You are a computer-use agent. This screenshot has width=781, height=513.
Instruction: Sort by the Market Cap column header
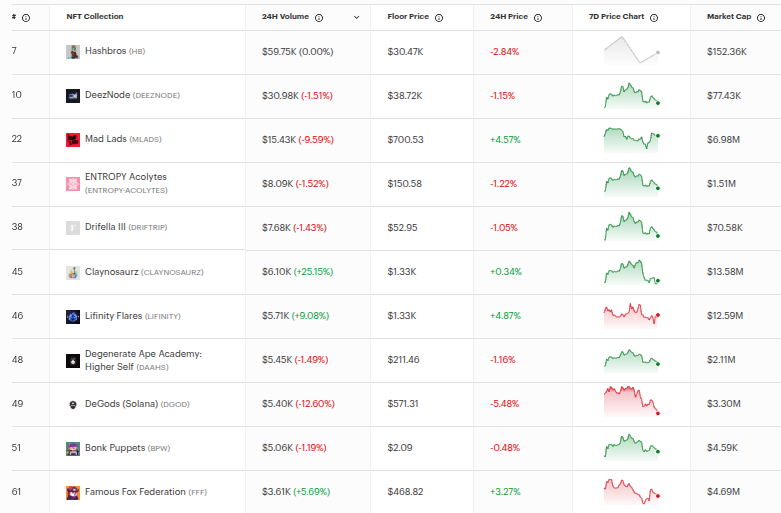pos(729,16)
